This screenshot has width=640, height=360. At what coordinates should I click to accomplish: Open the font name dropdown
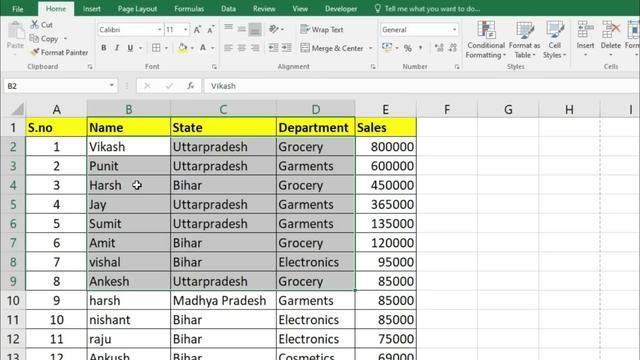(x=160, y=29)
